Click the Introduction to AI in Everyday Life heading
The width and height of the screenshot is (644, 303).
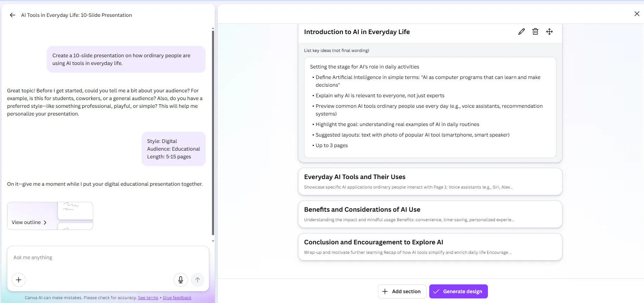point(356,32)
